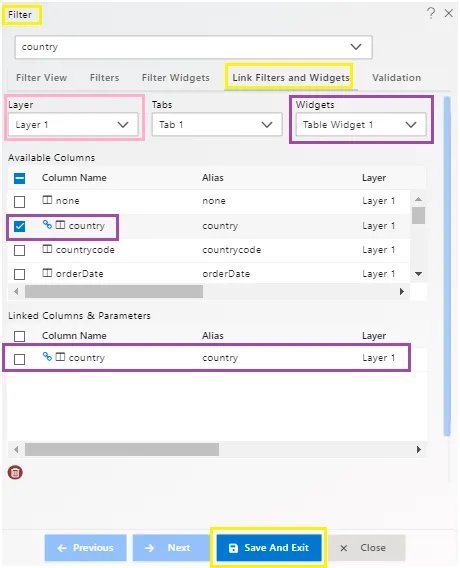Click link icon beside checked country in Available Columns

(x=47, y=225)
